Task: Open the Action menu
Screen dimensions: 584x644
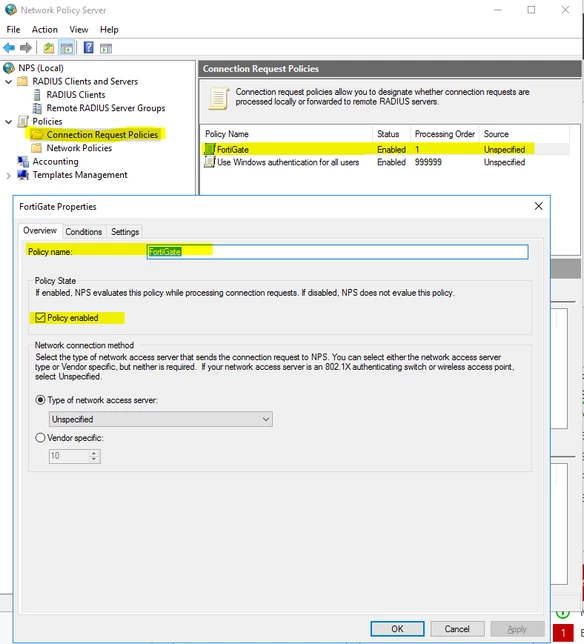Action: pyautogui.click(x=45, y=30)
